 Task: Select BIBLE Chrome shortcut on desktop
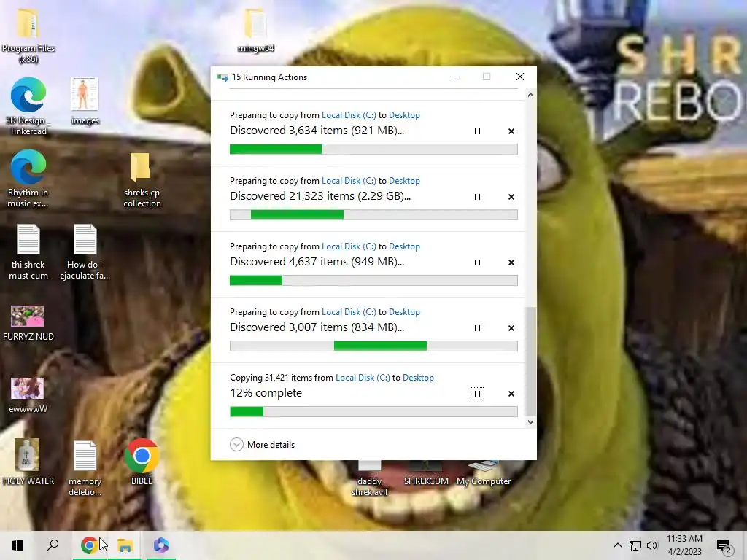tap(142, 462)
